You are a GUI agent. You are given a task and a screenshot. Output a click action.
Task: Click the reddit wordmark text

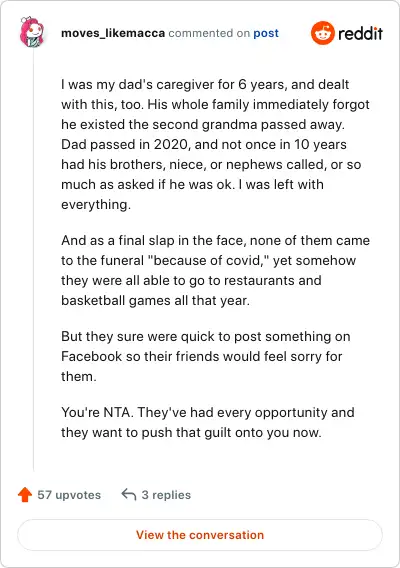pyautogui.click(x=361, y=33)
